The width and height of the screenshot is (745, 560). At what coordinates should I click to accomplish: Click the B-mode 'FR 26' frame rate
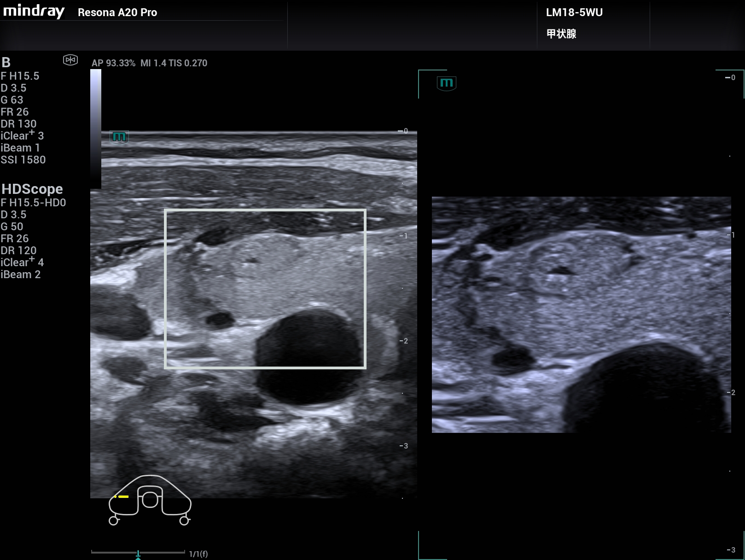(15, 112)
